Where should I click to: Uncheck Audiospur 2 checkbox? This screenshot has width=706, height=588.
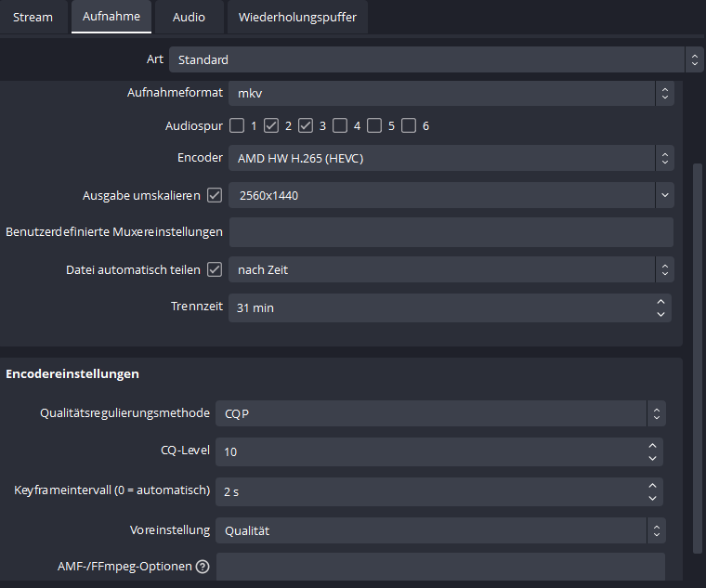[271, 125]
